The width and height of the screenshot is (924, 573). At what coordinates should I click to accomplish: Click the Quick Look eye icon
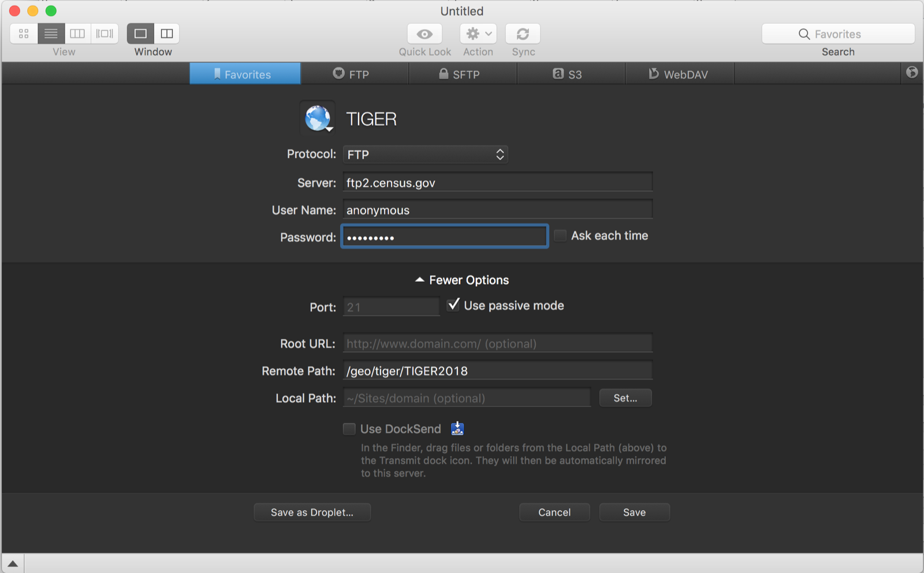tap(424, 34)
